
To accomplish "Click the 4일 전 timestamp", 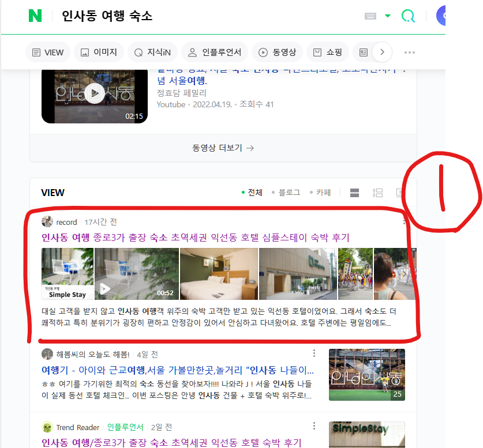I will click(147, 355).
